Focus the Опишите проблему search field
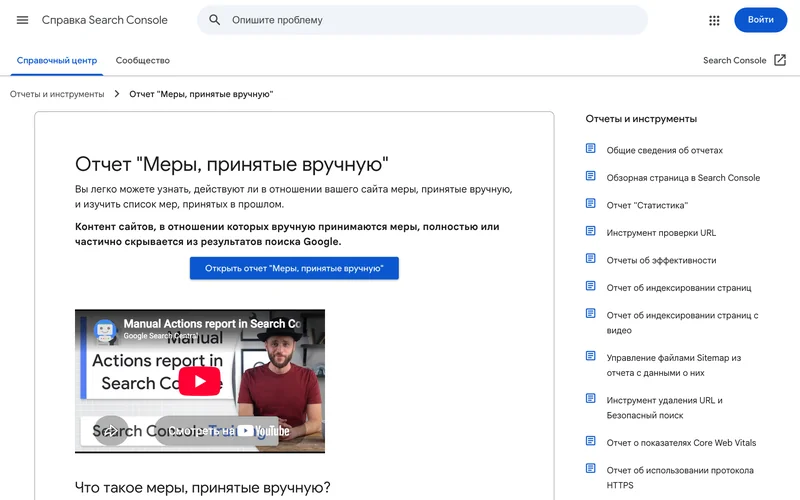 point(422,20)
